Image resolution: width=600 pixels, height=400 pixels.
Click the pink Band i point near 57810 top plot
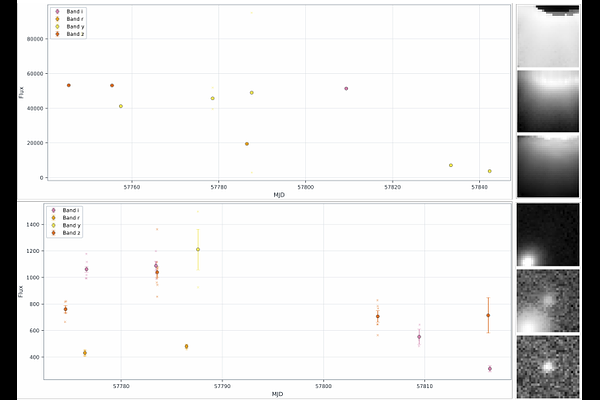(x=346, y=88)
